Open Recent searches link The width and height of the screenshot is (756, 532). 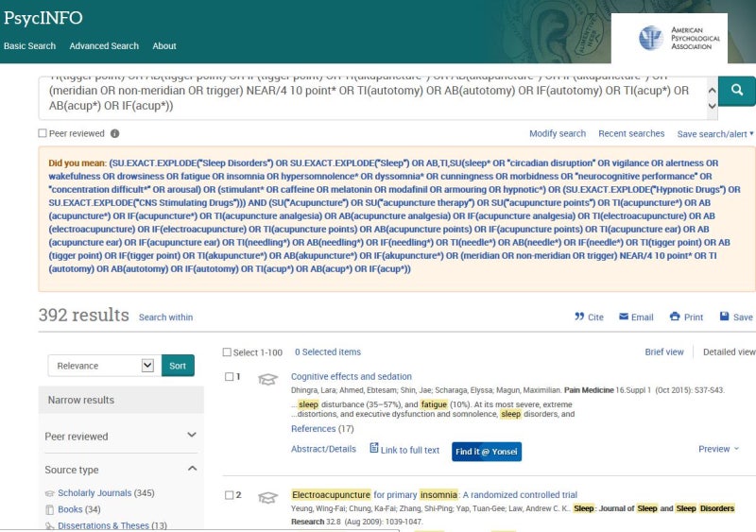click(x=631, y=133)
